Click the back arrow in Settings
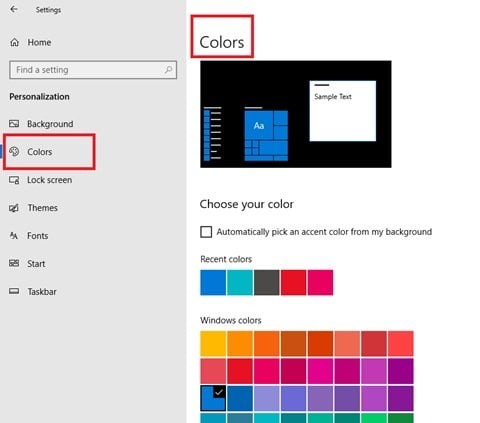 (x=14, y=9)
